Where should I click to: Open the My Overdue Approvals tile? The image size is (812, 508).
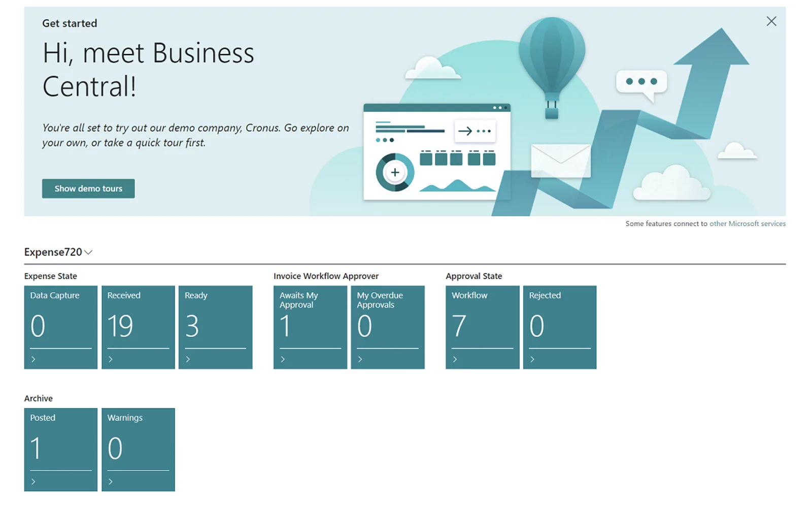(388, 327)
